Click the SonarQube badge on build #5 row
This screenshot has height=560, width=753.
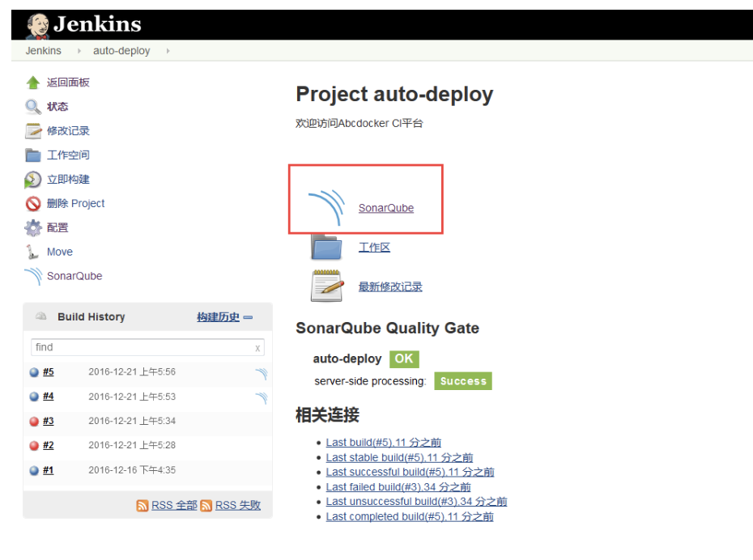pos(262,373)
